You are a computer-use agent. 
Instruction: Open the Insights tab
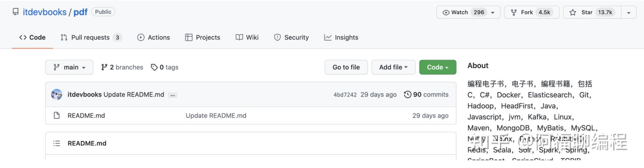(341, 37)
